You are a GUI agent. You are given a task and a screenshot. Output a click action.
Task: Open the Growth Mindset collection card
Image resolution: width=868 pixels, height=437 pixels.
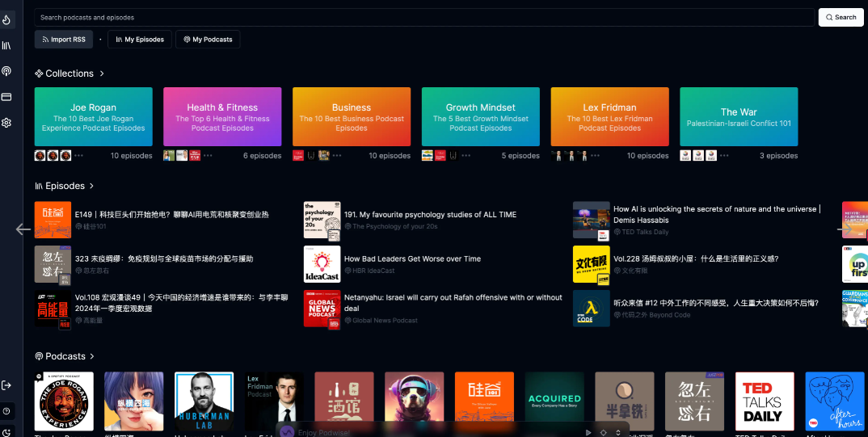click(x=481, y=116)
